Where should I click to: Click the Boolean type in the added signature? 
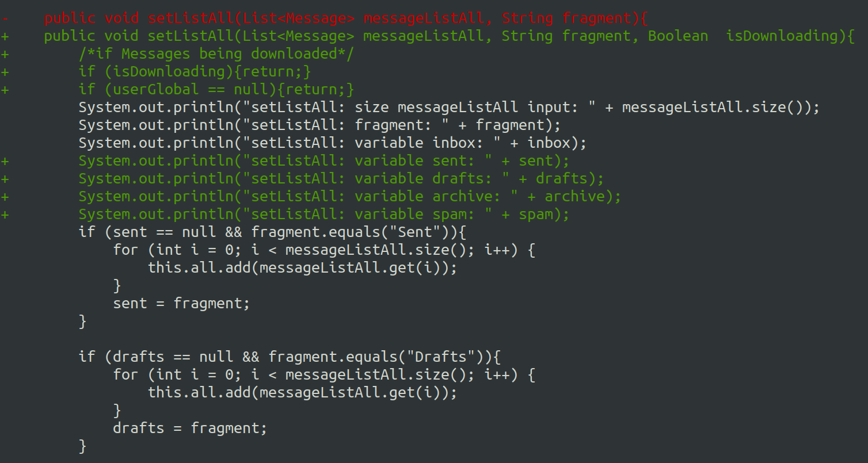[678, 36]
